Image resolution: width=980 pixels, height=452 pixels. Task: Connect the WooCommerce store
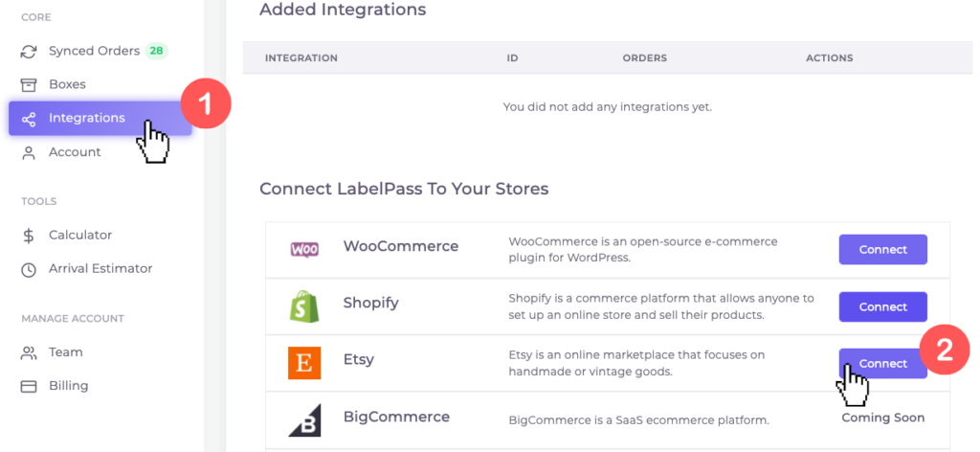[882, 249]
